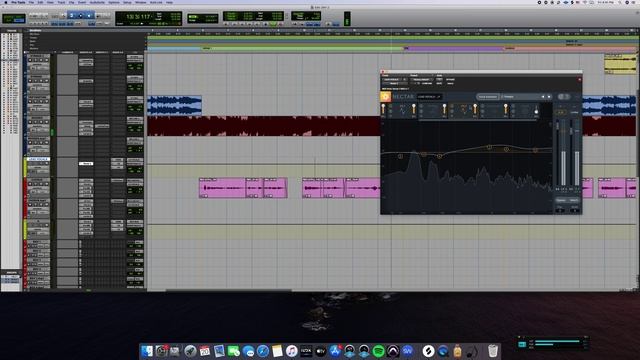640x360 pixels.
Task: Select EQ node 6 in Nectar
Action: tap(535, 150)
